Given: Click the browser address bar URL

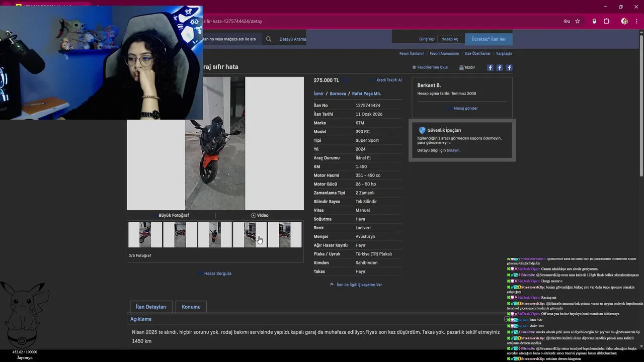Looking at the screenshot, I should click(x=232, y=21).
